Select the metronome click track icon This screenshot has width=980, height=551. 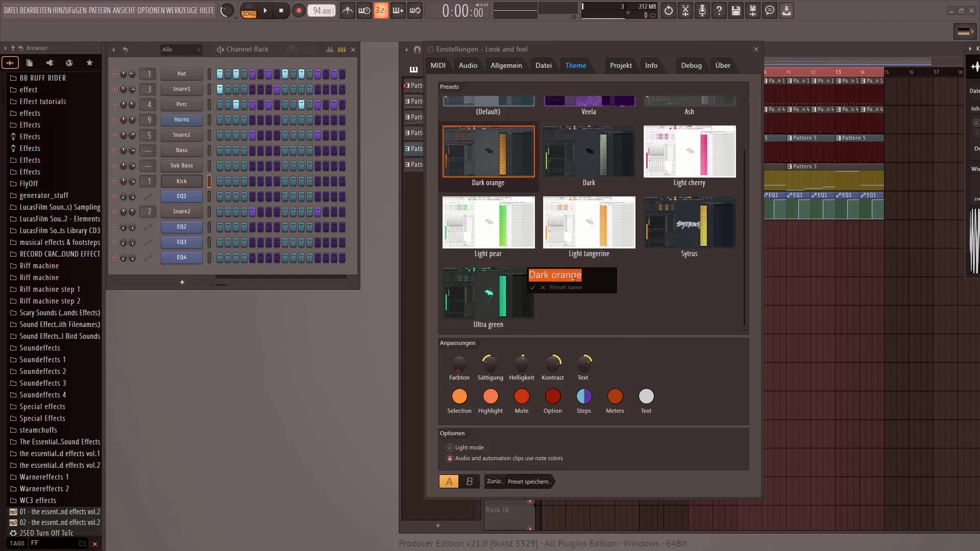click(x=347, y=10)
